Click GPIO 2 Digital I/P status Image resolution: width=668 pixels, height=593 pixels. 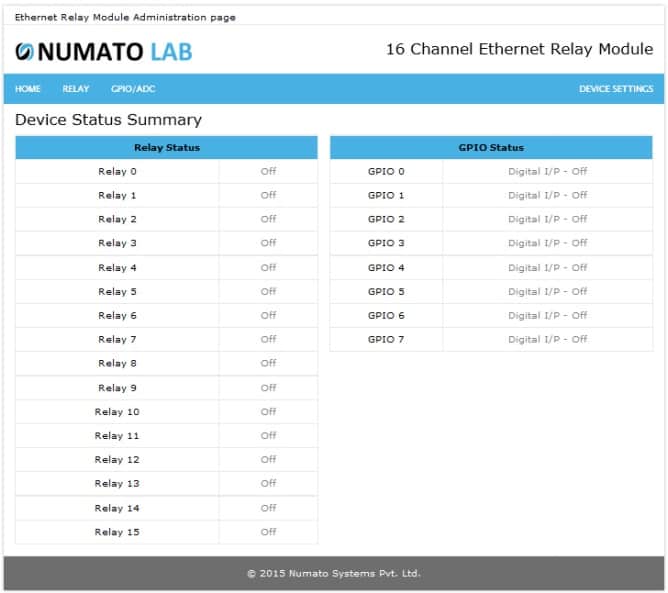pyautogui.click(x=547, y=219)
